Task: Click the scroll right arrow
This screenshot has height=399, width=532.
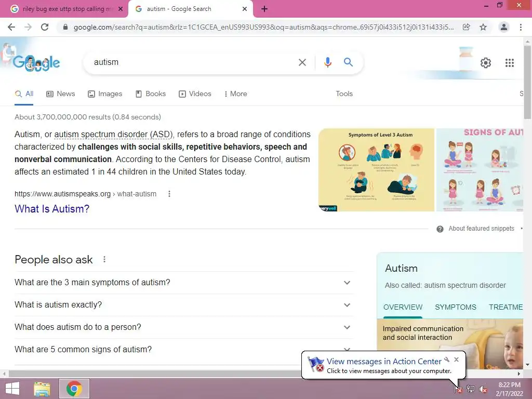Action: pos(519,374)
